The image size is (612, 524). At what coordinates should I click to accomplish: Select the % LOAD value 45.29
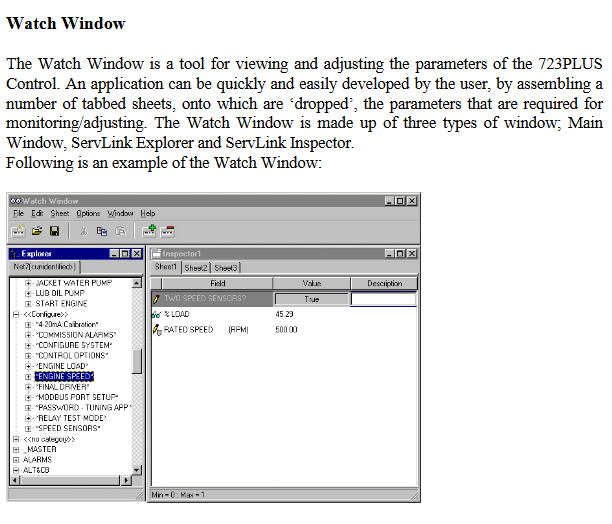284,314
